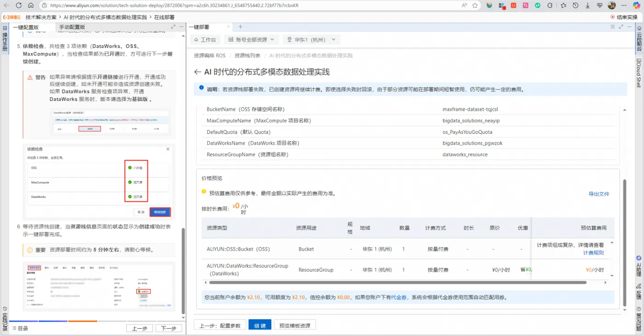Switch to 一键配置版 tab

(26, 27)
